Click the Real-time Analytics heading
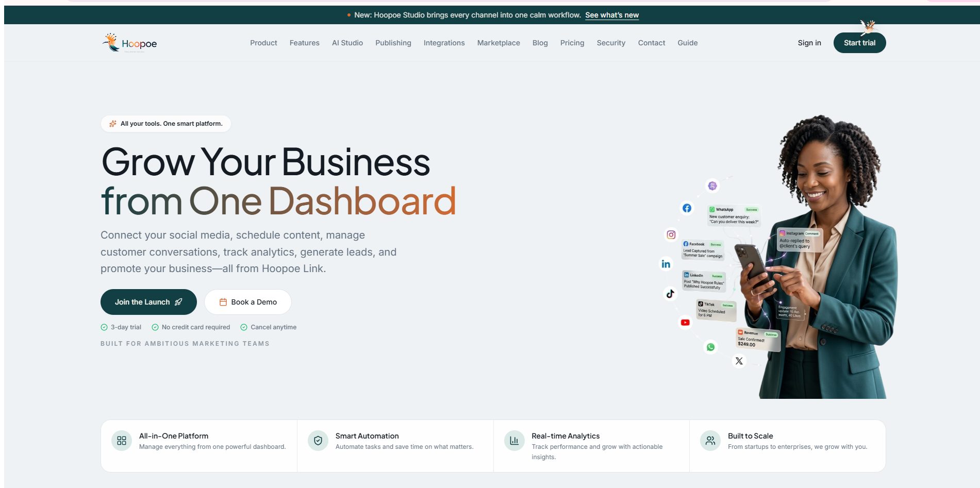The height and width of the screenshot is (488, 980). coord(566,436)
